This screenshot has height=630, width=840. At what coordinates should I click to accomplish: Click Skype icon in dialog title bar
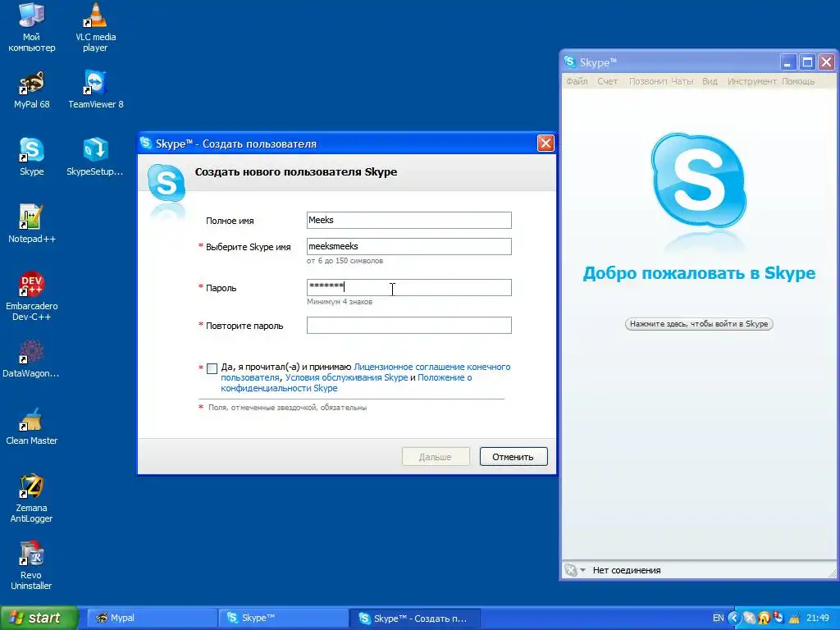tap(146, 143)
